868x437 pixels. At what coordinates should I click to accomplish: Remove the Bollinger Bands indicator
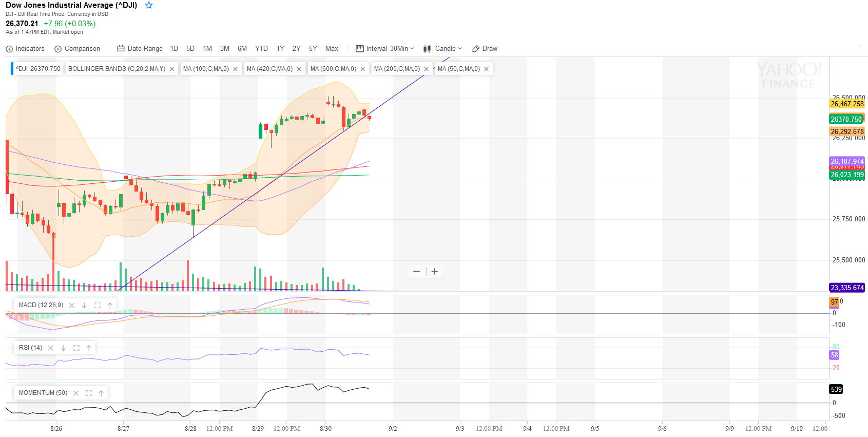pos(172,69)
